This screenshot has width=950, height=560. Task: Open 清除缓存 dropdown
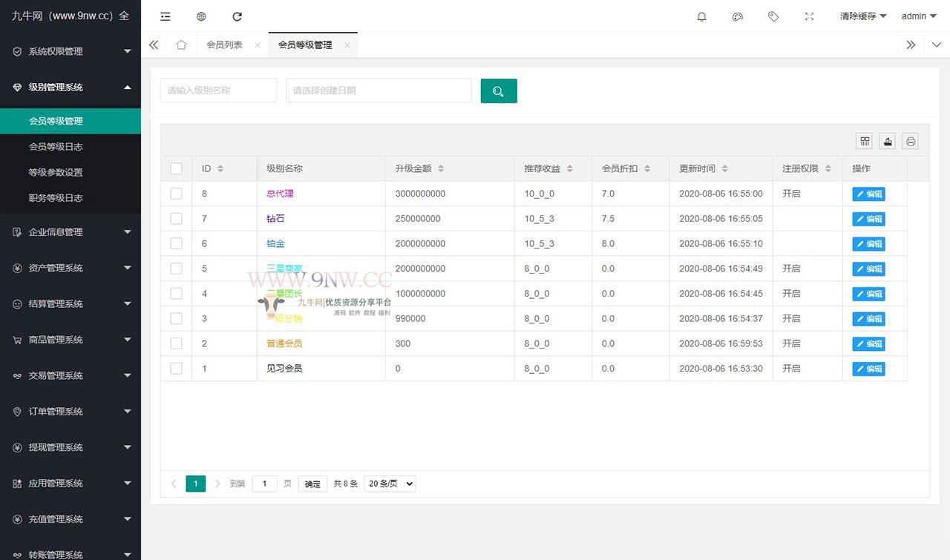point(863,16)
